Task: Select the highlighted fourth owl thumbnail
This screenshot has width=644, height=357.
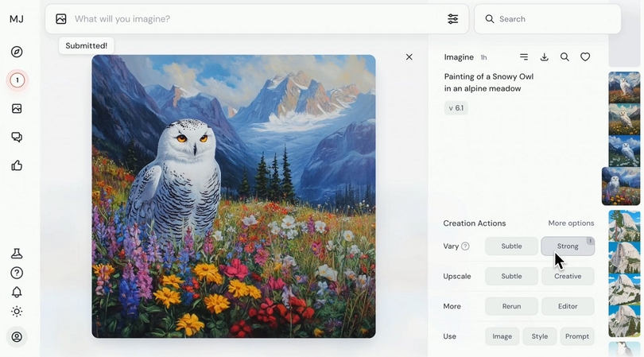Action: click(x=621, y=186)
